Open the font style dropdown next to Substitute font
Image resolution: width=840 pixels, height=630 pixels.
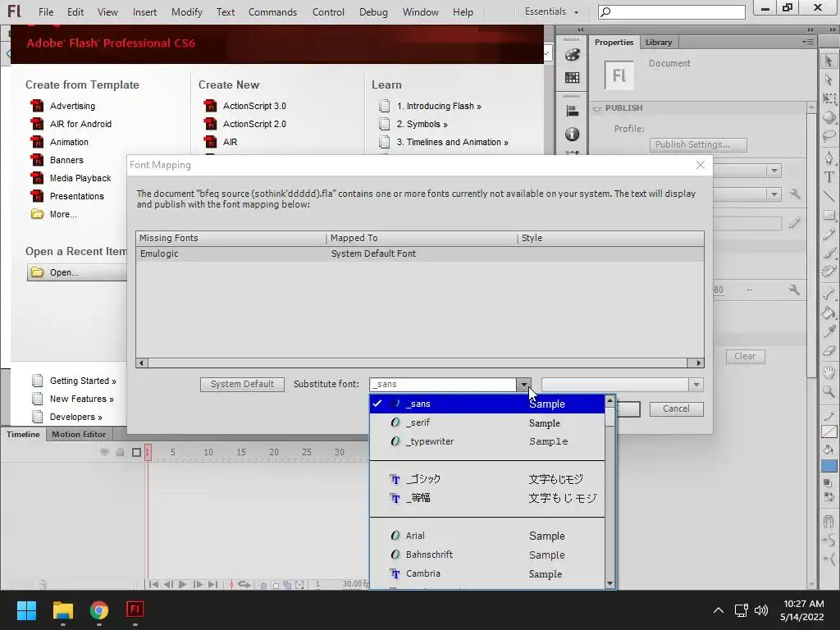(696, 385)
